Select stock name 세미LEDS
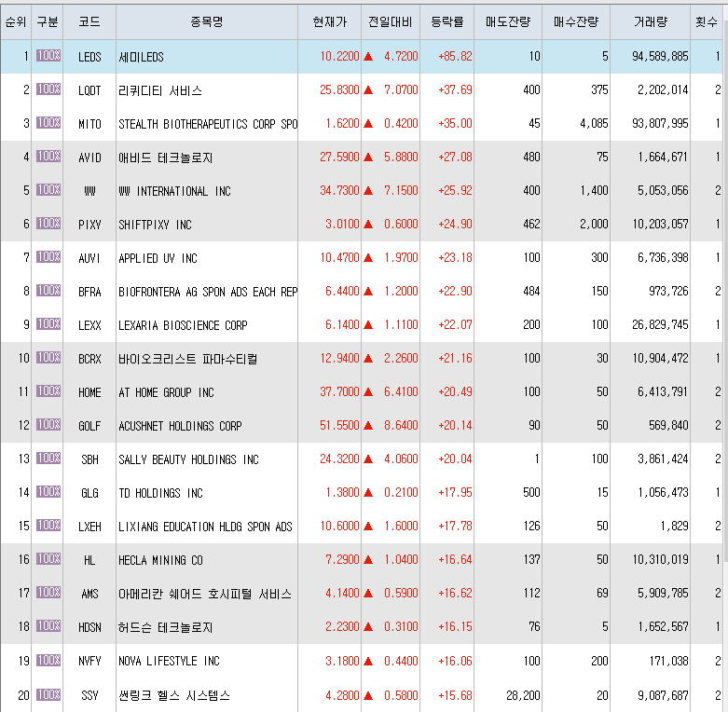This screenshot has height=712, width=728. [x=141, y=57]
